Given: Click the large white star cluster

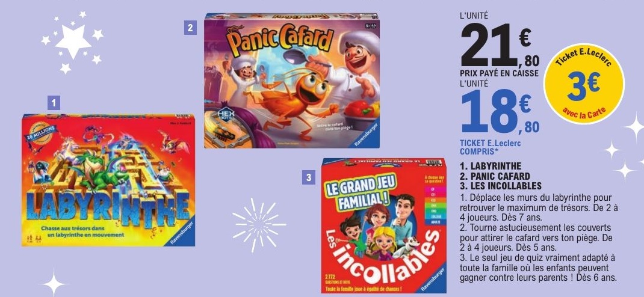Looking at the screenshot, I should (72, 42).
